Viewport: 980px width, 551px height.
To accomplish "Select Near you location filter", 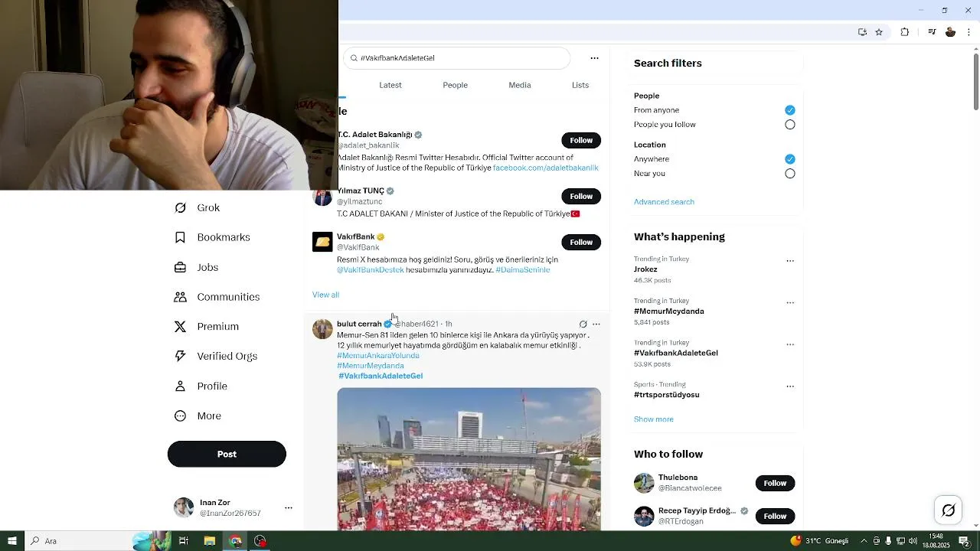I will coord(790,174).
